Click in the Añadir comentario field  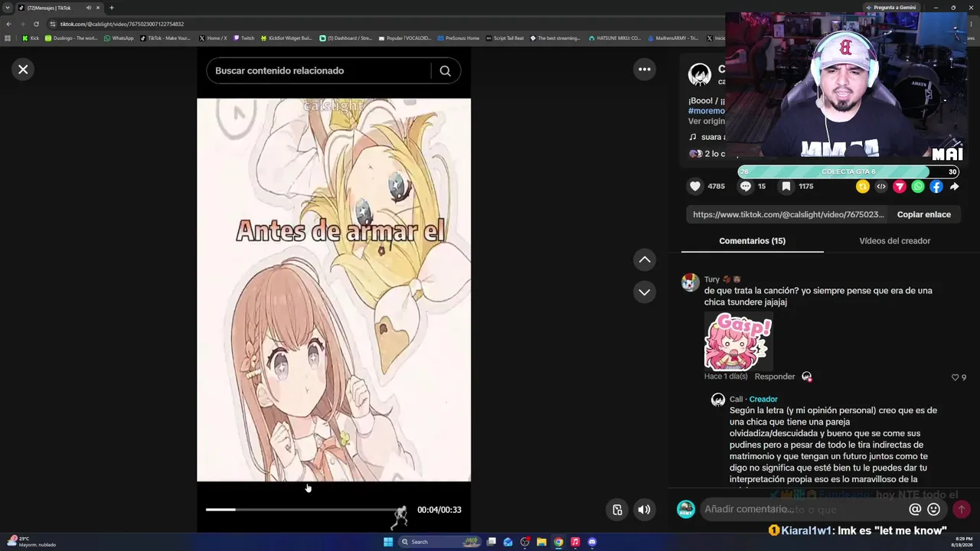point(802,509)
